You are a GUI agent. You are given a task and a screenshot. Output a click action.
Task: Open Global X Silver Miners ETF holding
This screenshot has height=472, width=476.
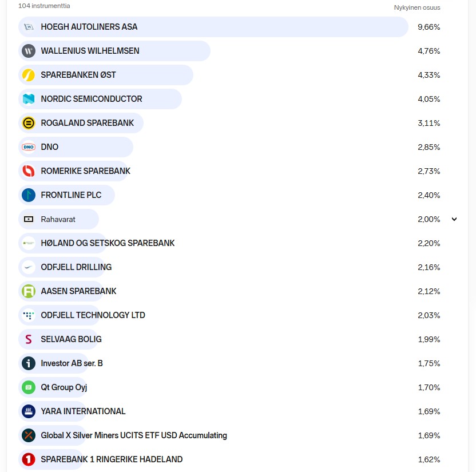[133, 435]
